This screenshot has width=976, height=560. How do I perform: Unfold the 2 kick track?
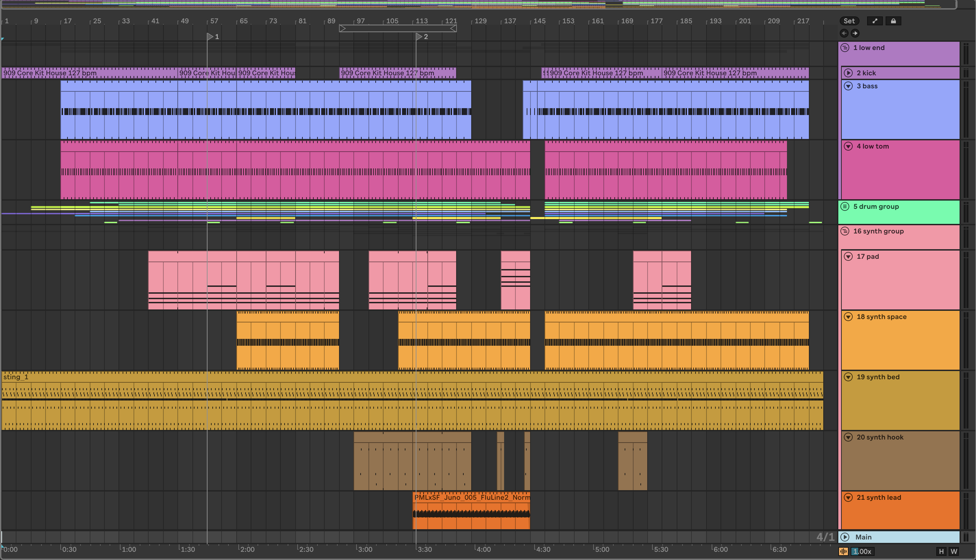click(x=848, y=73)
